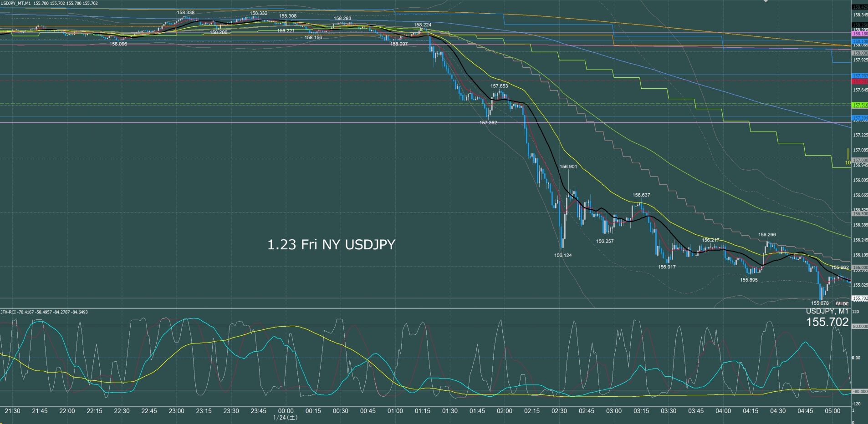This screenshot has width=868, height=424.
Task: Click the 1/24(土) date marker
Action: click(x=286, y=417)
